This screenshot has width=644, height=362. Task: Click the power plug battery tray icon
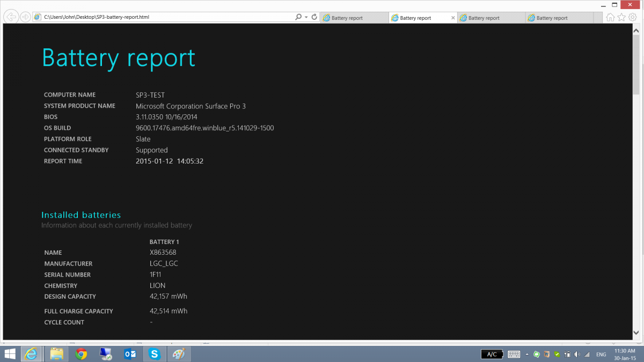(567, 354)
